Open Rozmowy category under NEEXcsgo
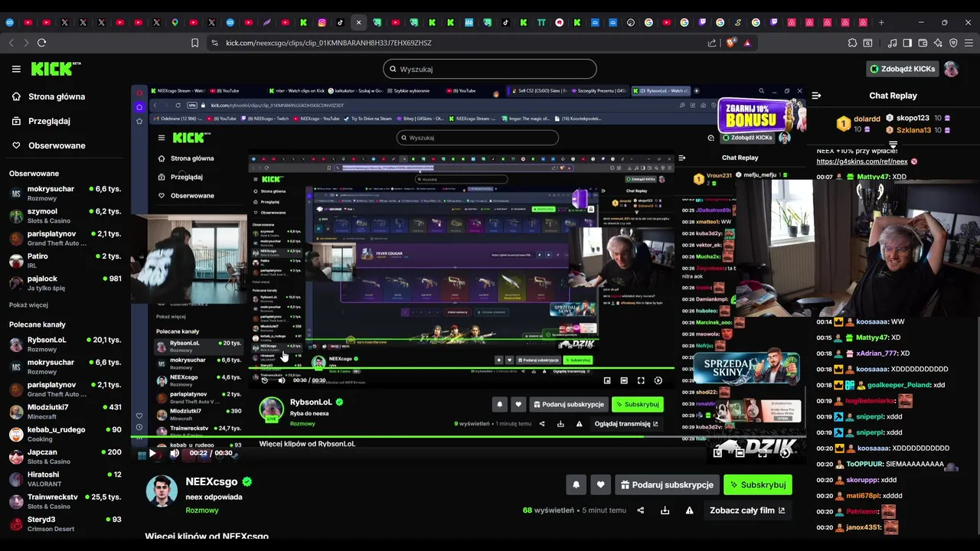The width and height of the screenshot is (980, 551). (x=202, y=510)
